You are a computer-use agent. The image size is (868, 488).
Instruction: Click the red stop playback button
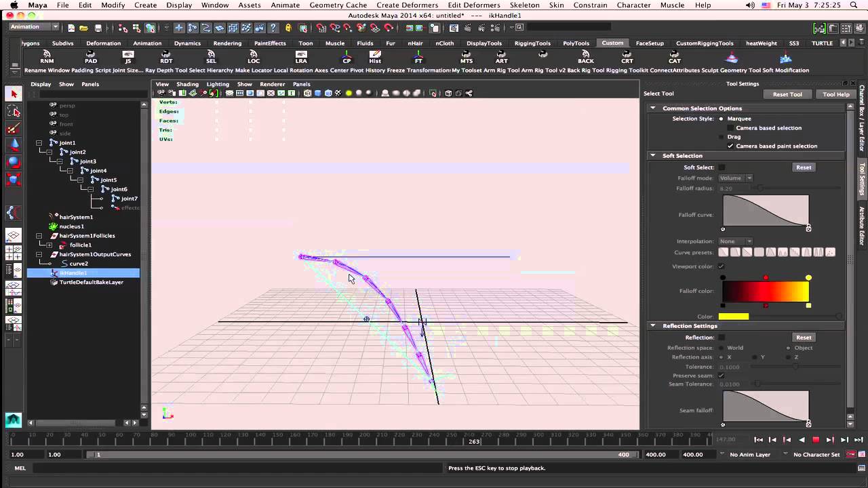tap(816, 440)
